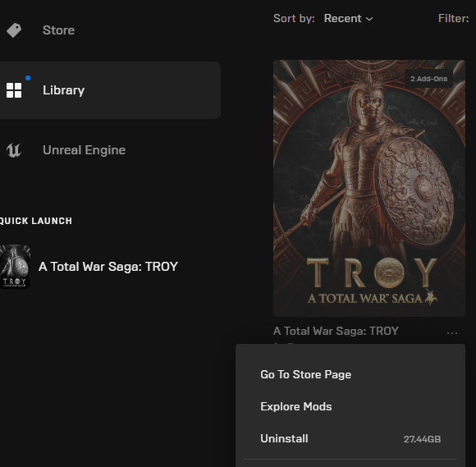This screenshot has width=476, height=467.
Task: Open the Unreal Engine section
Action: pyautogui.click(x=84, y=150)
